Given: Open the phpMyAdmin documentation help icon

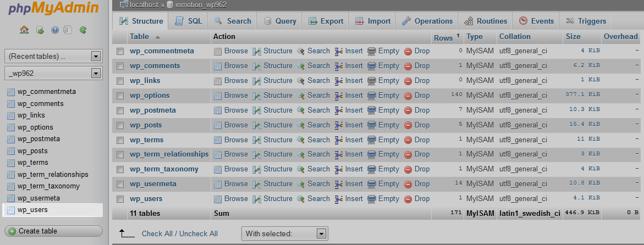Looking at the screenshot, I should click(54, 30).
